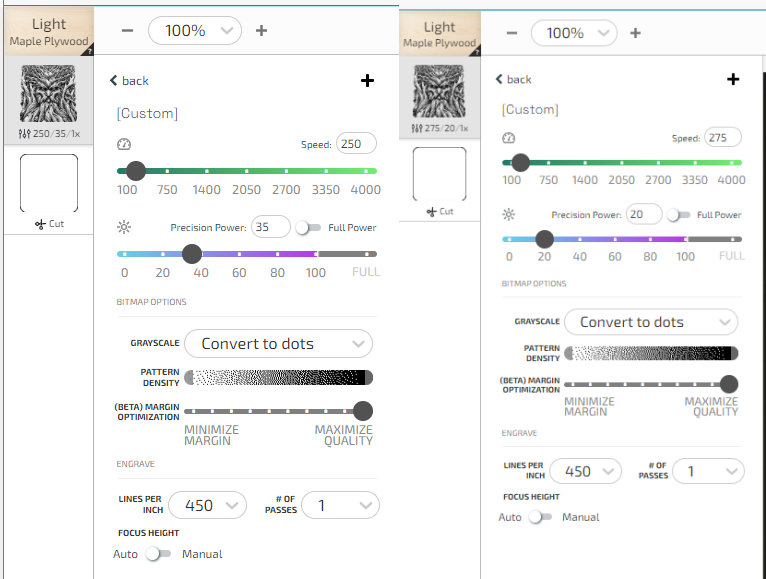The height and width of the screenshot is (579, 766).
Task: Go back from left custom settings
Action: (x=129, y=81)
